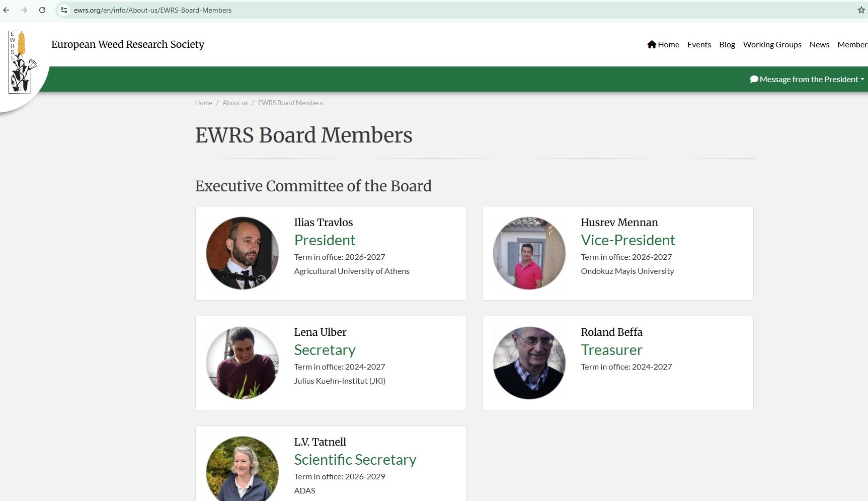The height and width of the screenshot is (501, 868).
Task: Click the speech bubble icon beside President message
Action: [754, 79]
